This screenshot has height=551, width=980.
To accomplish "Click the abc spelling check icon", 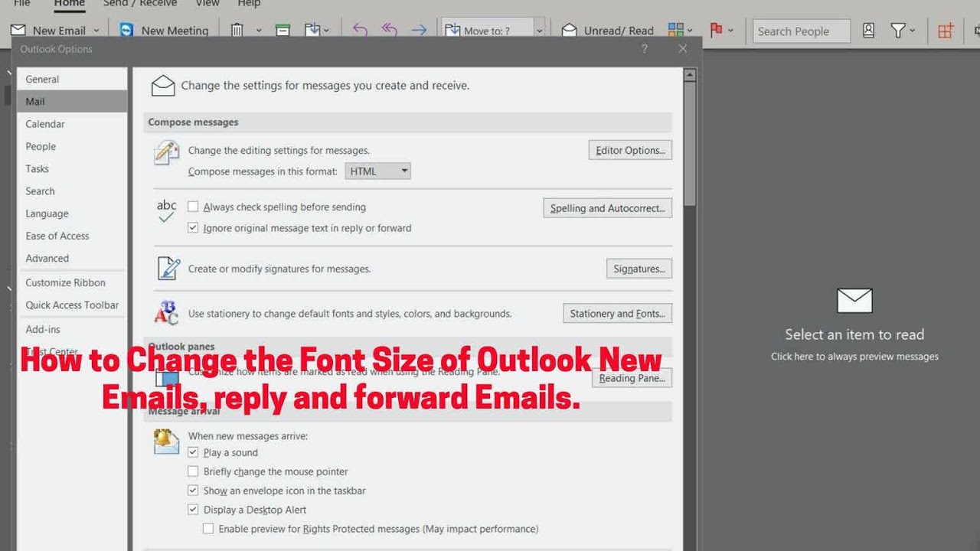I will pyautogui.click(x=166, y=212).
